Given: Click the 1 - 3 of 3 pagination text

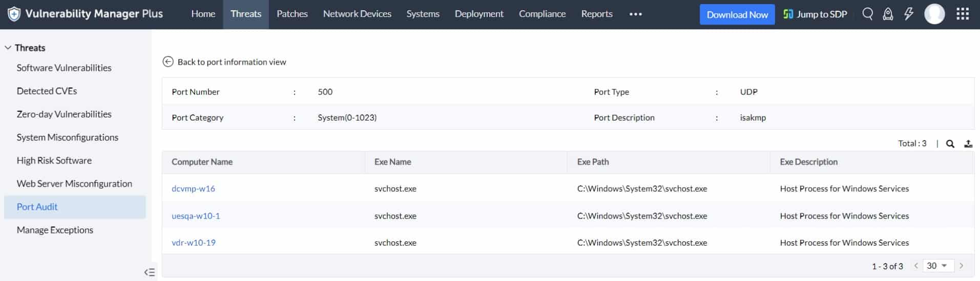Looking at the screenshot, I should 887,266.
